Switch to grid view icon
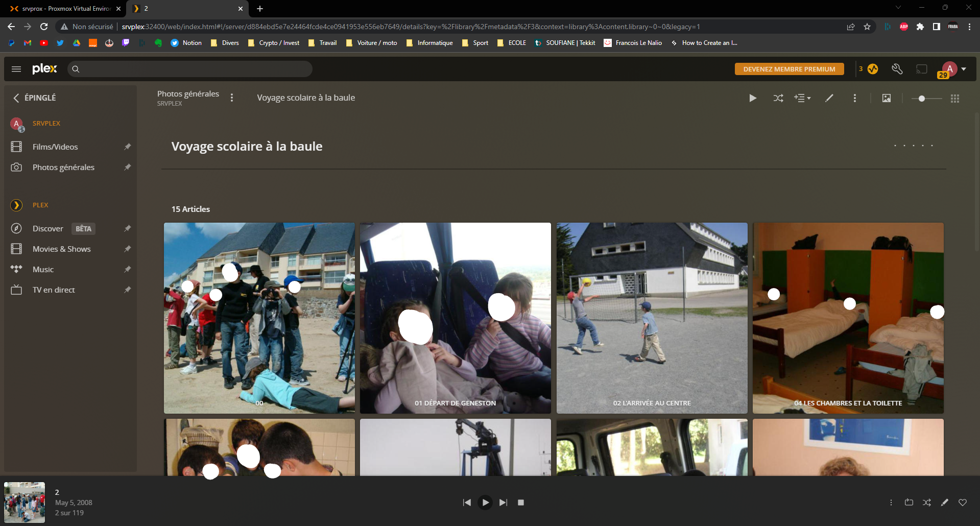Screen dimensions: 980x526 (955, 99)
